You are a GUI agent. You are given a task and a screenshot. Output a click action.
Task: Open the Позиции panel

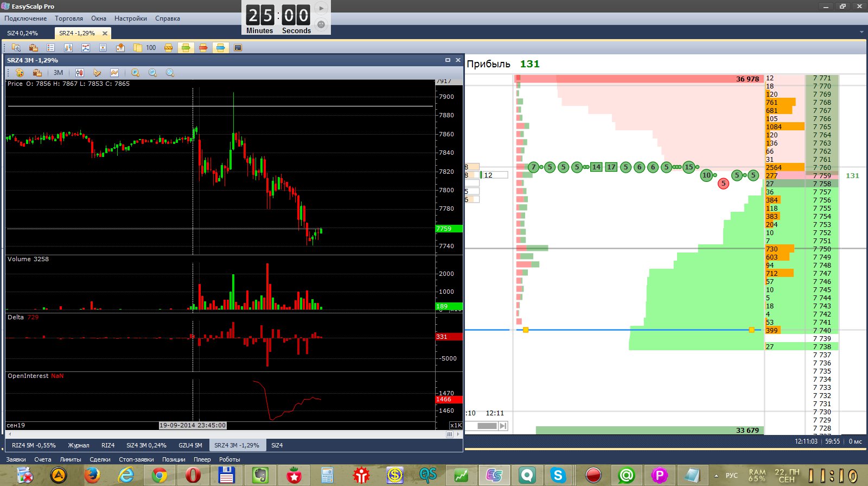[x=174, y=459]
